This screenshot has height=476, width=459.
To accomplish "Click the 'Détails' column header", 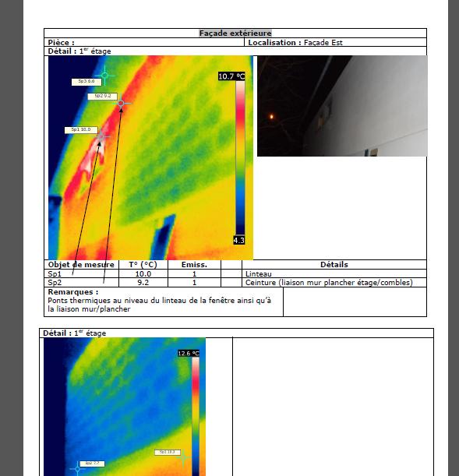I will 334,265.
